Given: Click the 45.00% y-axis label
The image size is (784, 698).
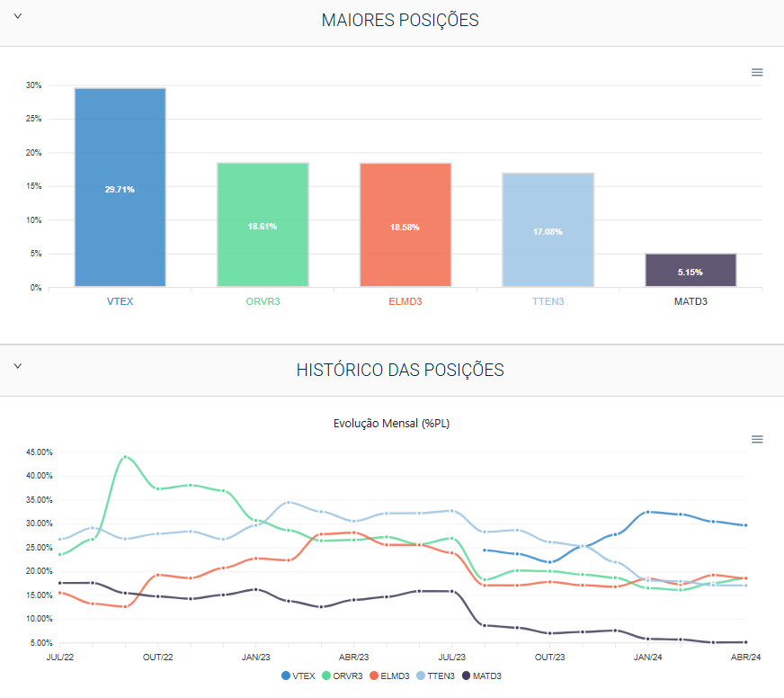Looking at the screenshot, I should pos(39,452).
